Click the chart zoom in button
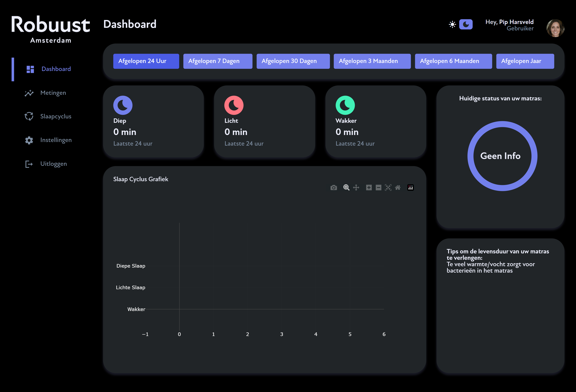The image size is (576, 392). pos(369,188)
